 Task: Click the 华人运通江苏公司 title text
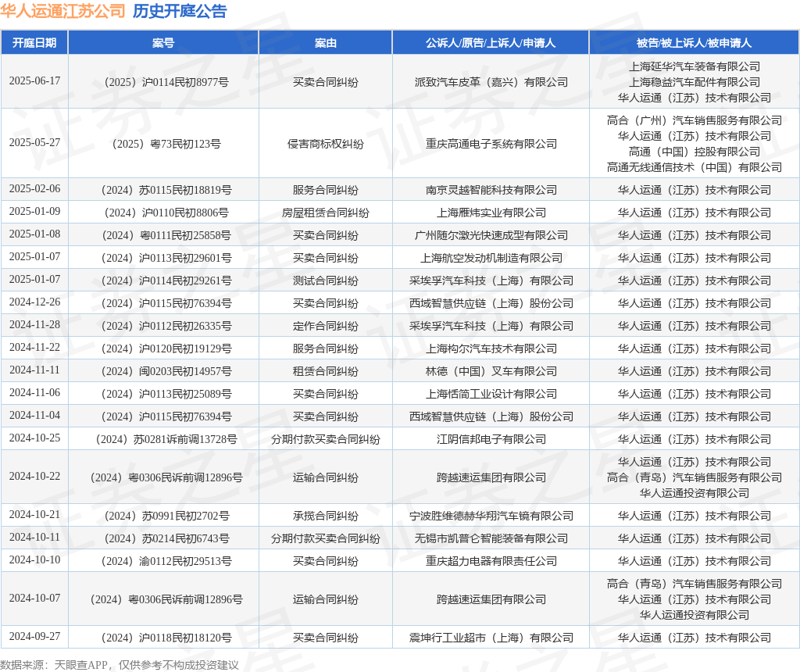pyautogui.click(x=63, y=11)
